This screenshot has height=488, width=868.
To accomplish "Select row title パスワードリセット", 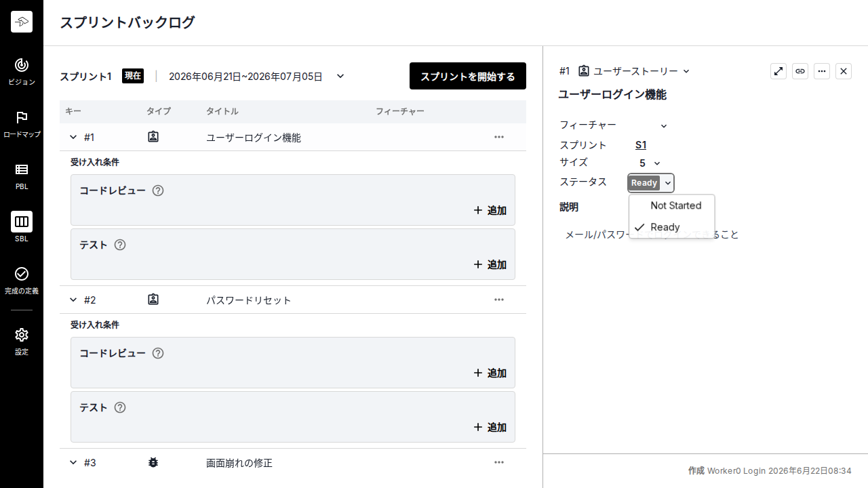I will coord(249,300).
